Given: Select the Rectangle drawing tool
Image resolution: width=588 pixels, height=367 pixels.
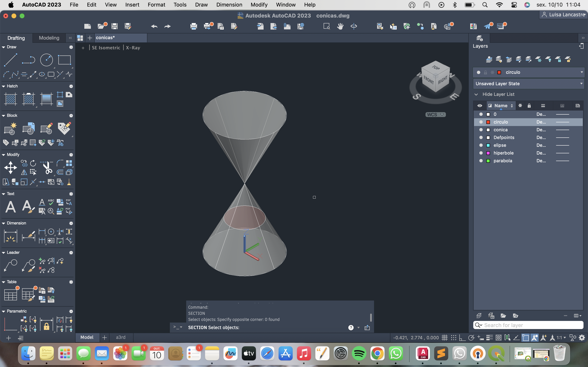Looking at the screenshot, I should coord(64,60).
